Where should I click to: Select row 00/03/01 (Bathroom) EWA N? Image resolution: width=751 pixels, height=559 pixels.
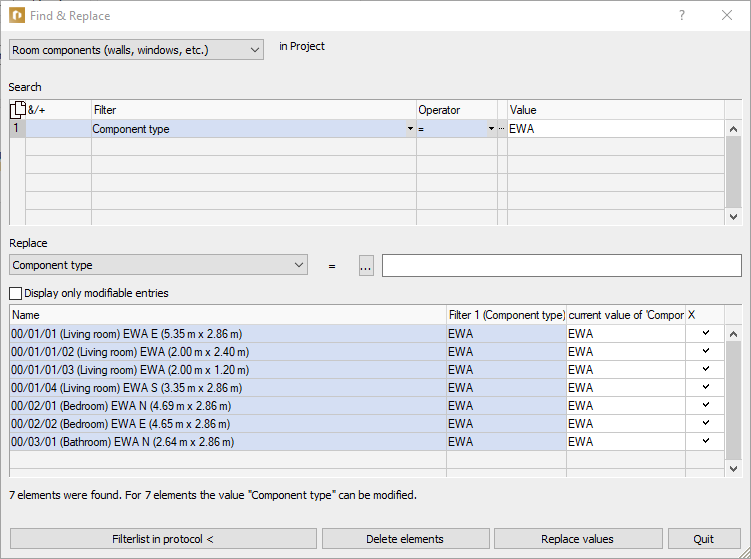click(228, 442)
